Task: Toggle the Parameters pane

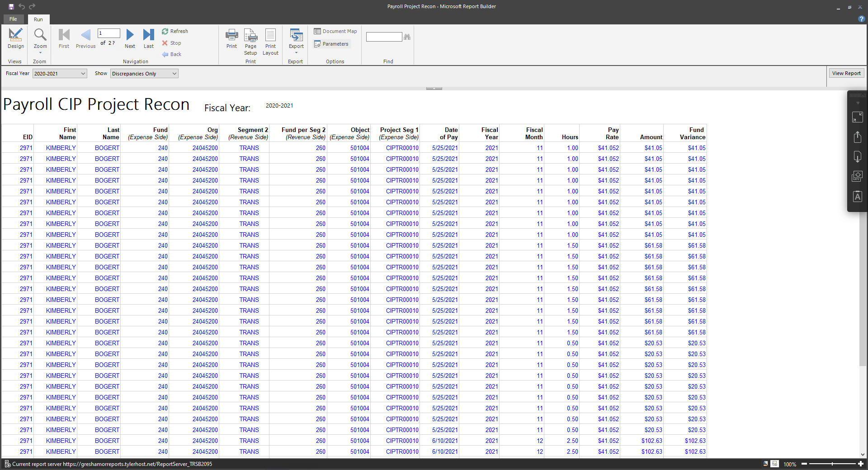Action: 331,44
